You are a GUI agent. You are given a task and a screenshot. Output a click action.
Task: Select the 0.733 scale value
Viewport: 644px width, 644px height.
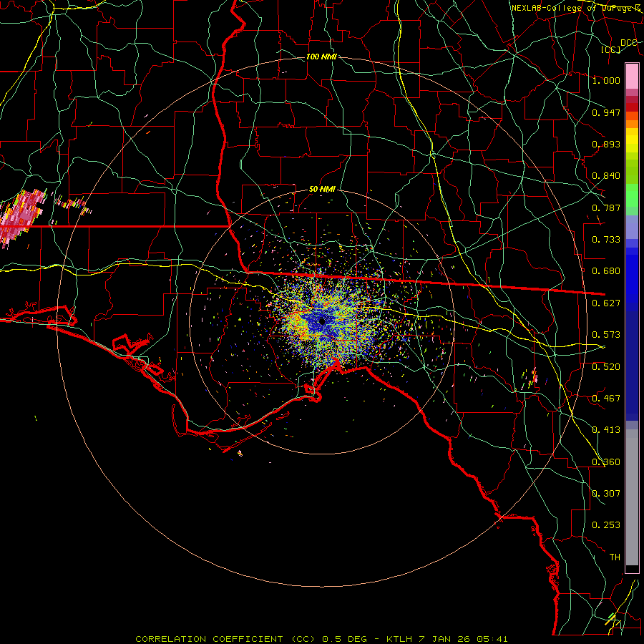pos(606,240)
